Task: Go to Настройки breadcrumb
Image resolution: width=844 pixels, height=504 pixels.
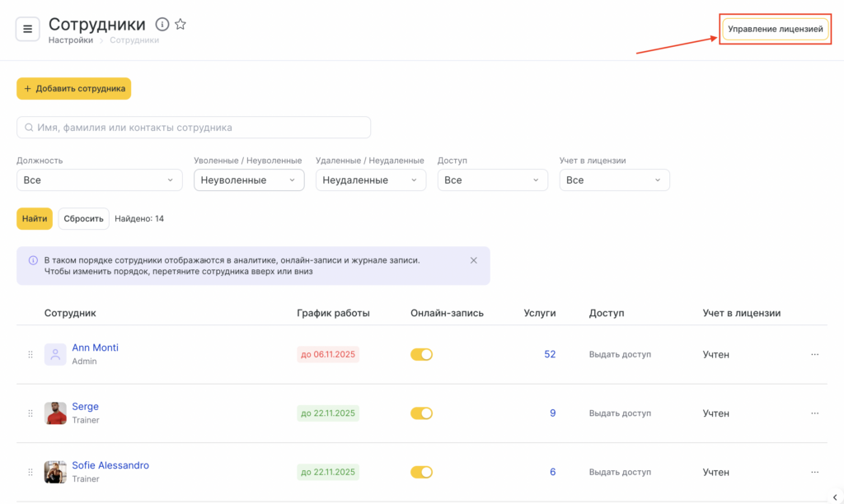Action: tap(70, 40)
